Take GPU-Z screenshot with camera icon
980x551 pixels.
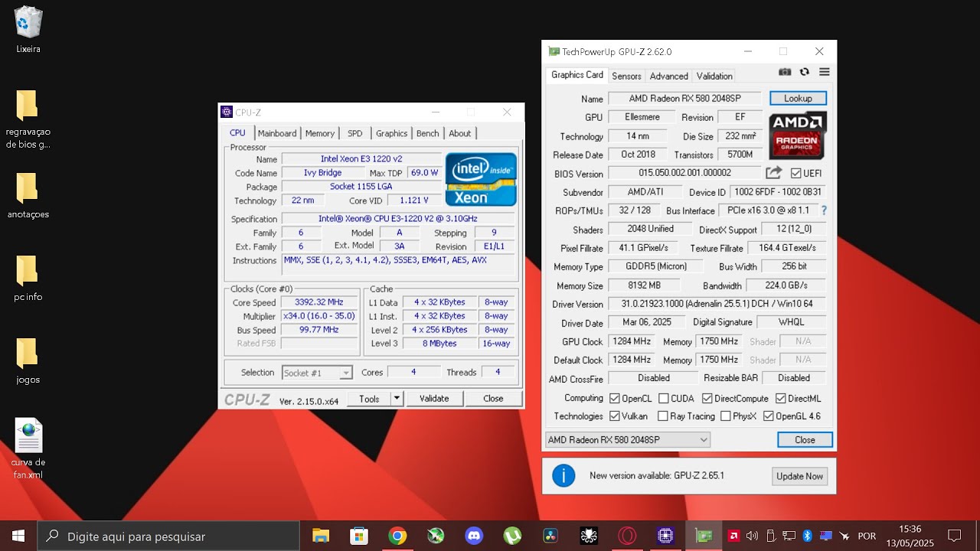(x=785, y=72)
